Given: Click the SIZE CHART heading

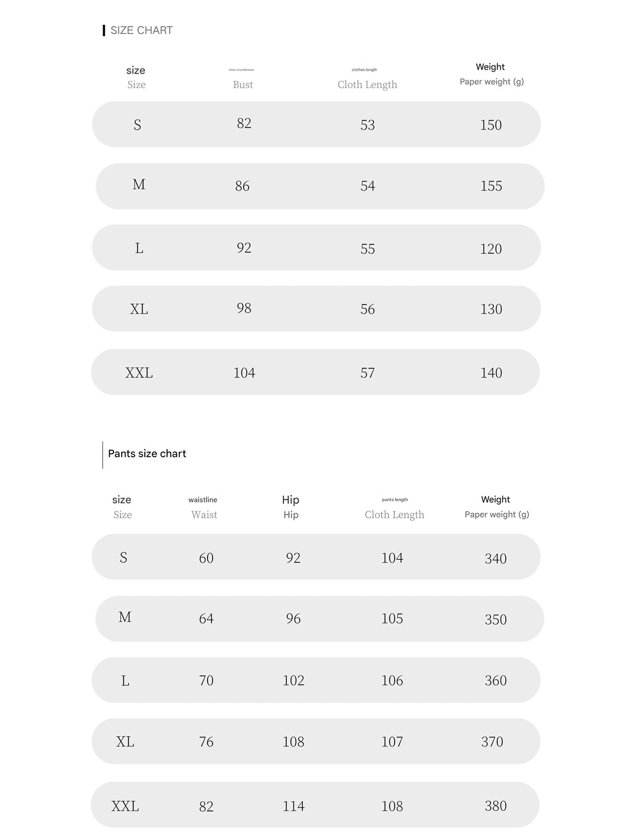Looking at the screenshot, I should (141, 30).
